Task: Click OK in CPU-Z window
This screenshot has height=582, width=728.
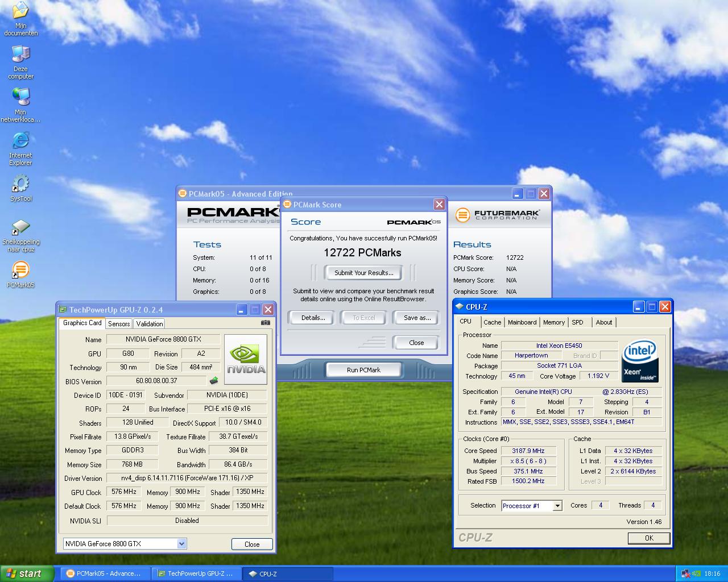Action: (649, 538)
